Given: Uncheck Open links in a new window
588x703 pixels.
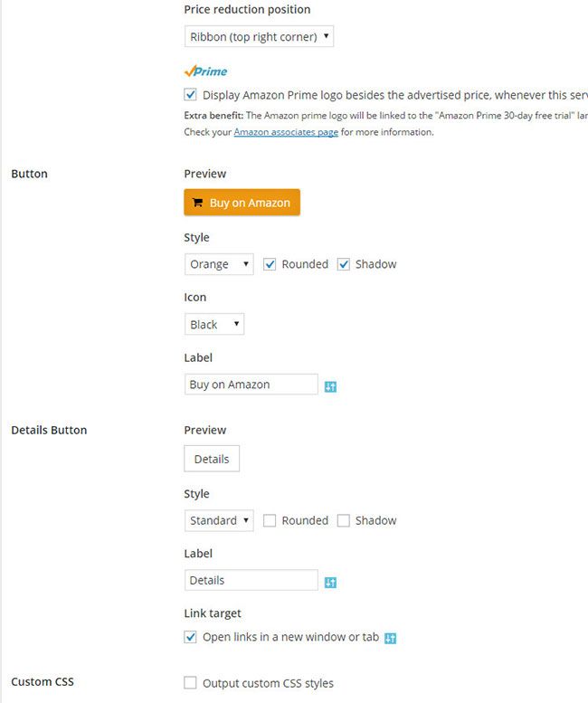Looking at the screenshot, I should (x=190, y=637).
